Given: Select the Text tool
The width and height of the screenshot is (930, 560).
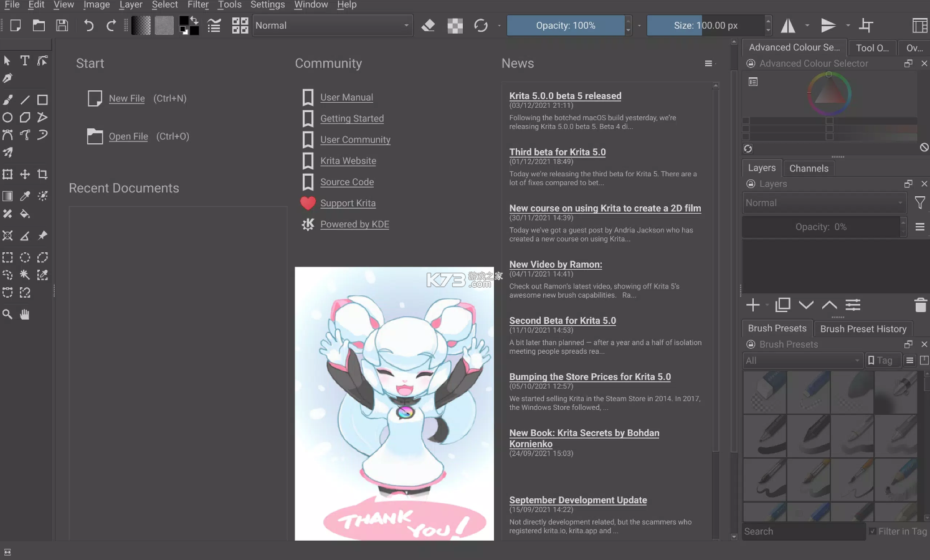Looking at the screenshot, I should coord(25,60).
